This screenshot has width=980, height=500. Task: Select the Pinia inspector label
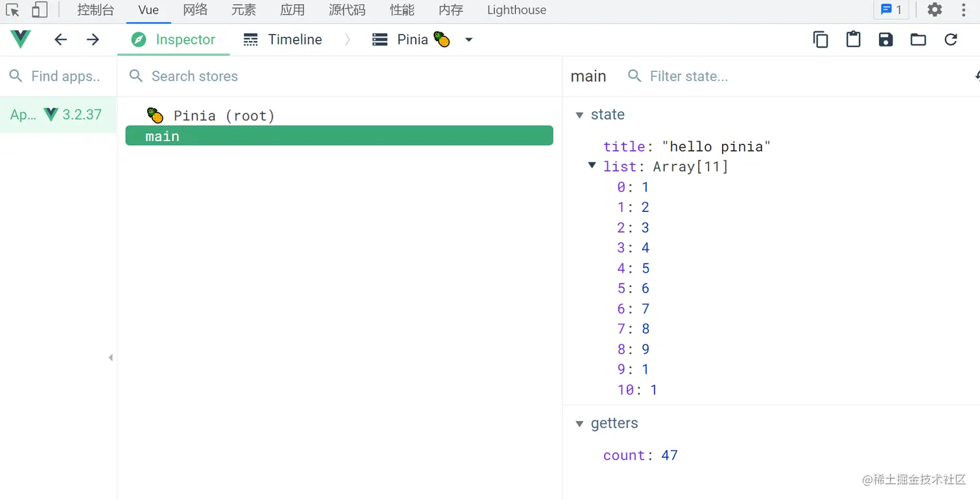pyautogui.click(x=413, y=40)
